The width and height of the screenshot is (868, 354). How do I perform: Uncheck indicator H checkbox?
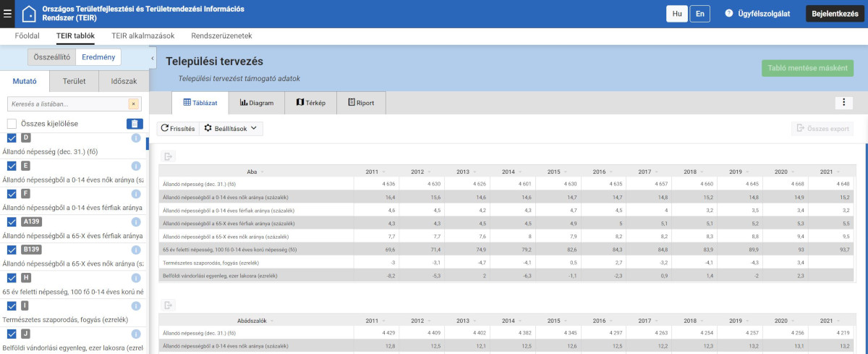(x=12, y=277)
